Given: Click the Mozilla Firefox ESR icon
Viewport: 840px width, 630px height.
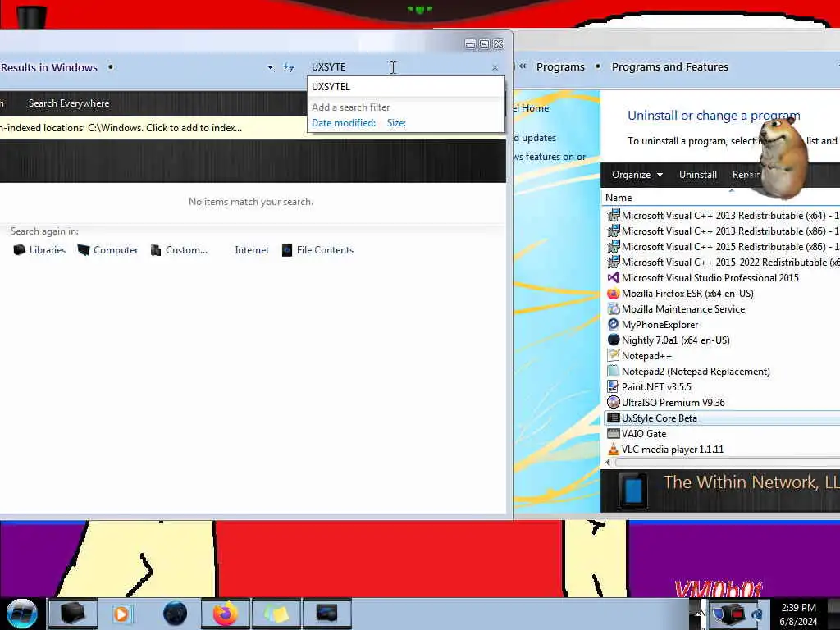Looking at the screenshot, I should coord(614,293).
